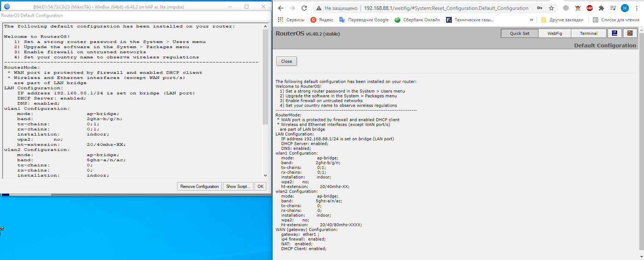Image resolution: width=644 pixels, height=260 pixels.
Task: Open the Другие закладки folder
Action: 562,20
